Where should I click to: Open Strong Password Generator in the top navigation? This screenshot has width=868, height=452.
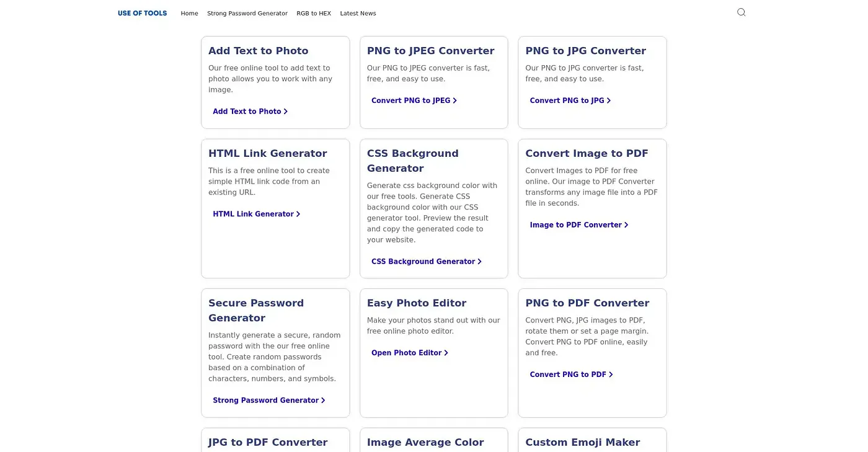coord(247,13)
